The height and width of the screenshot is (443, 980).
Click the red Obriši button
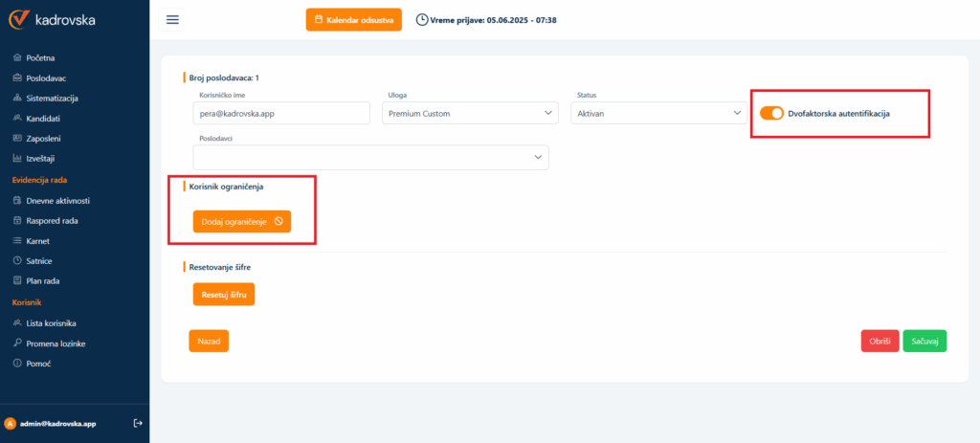tap(879, 341)
